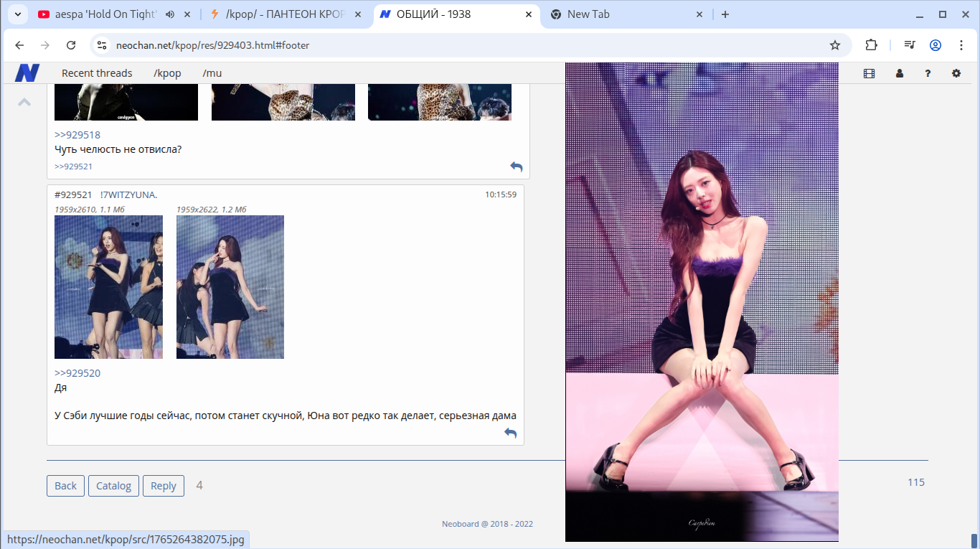Click the '1959x2622, 1.2 Мб' file info
The image size is (980, 549).
212,210
